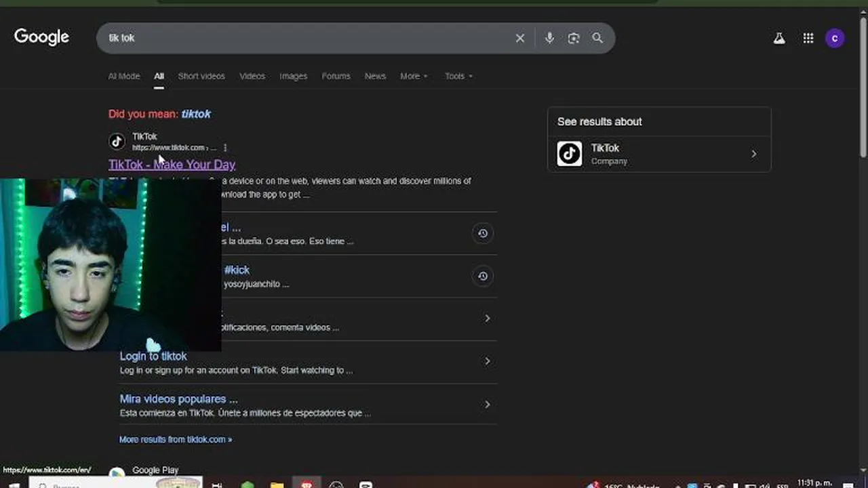Start voice search with the microphone icon
868x488 pixels.
tap(549, 38)
